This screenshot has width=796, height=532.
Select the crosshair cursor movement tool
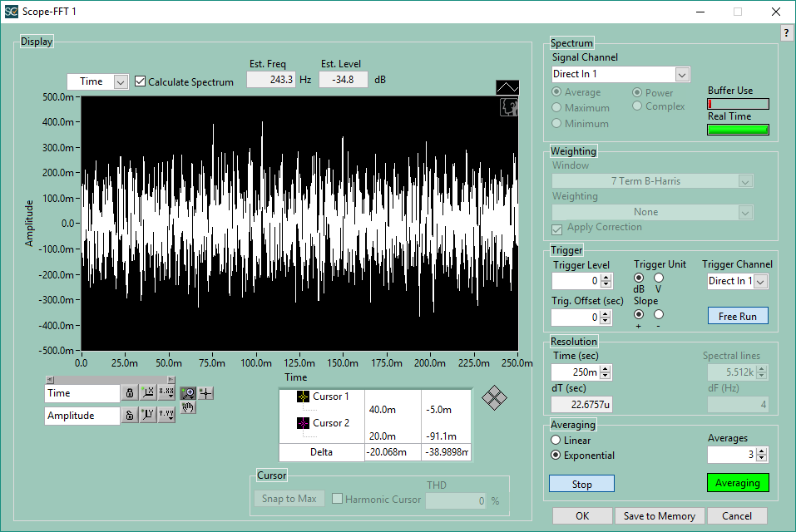click(x=205, y=393)
